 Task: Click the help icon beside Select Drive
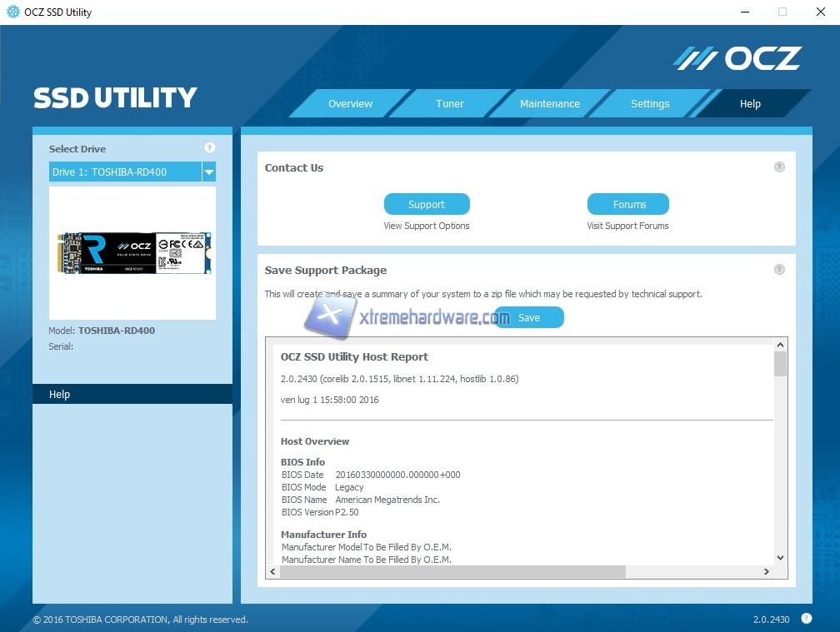(209, 148)
